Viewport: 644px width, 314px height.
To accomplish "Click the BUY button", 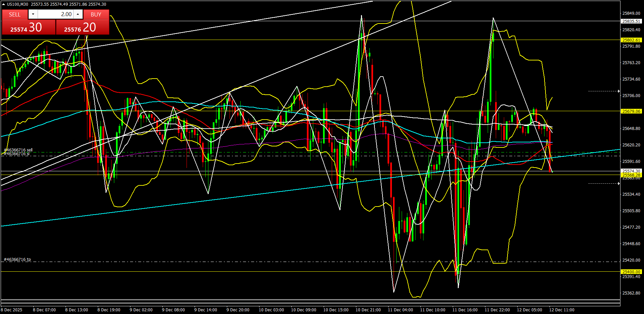I will pyautogui.click(x=96, y=14).
